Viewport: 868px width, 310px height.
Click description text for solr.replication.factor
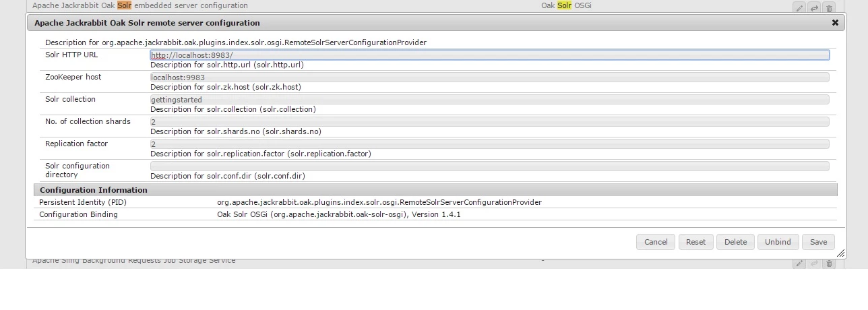261,154
